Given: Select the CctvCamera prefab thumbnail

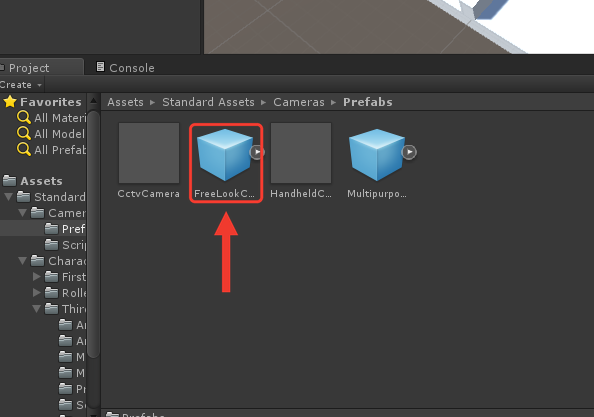Looking at the screenshot, I should [x=149, y=153].
